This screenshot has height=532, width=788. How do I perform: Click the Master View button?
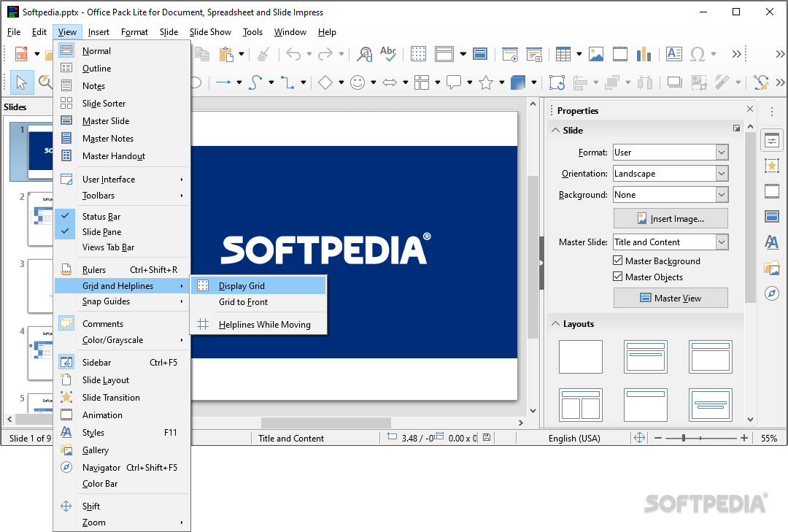[x=671, y=298]
